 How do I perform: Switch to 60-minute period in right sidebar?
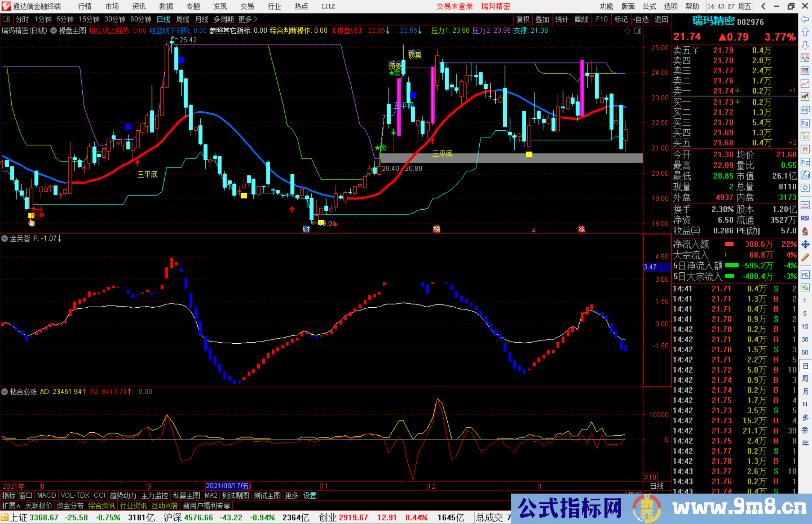coord(804,352)
